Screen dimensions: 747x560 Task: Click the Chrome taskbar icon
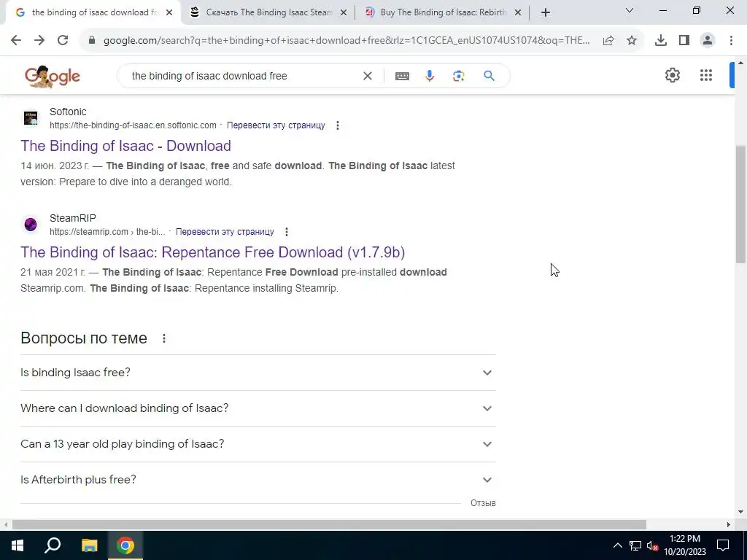point(125,545)
